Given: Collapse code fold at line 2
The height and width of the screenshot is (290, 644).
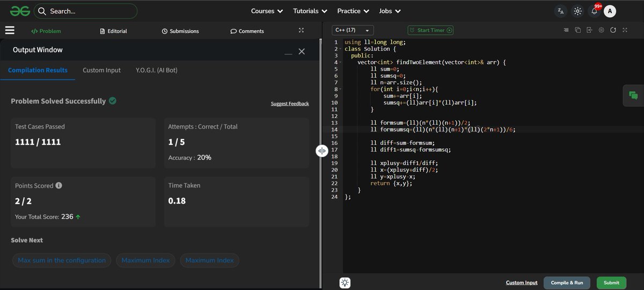Looking at the screenshot, I should tap(340, 49).
